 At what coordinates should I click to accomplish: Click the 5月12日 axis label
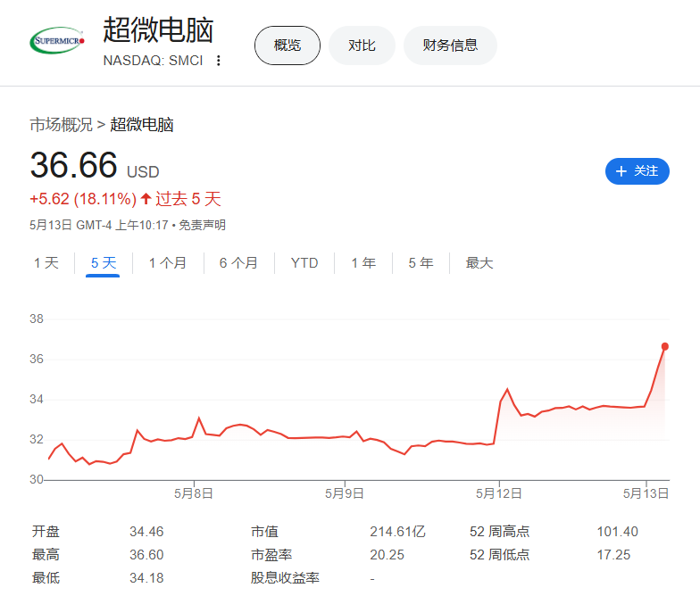498,493
